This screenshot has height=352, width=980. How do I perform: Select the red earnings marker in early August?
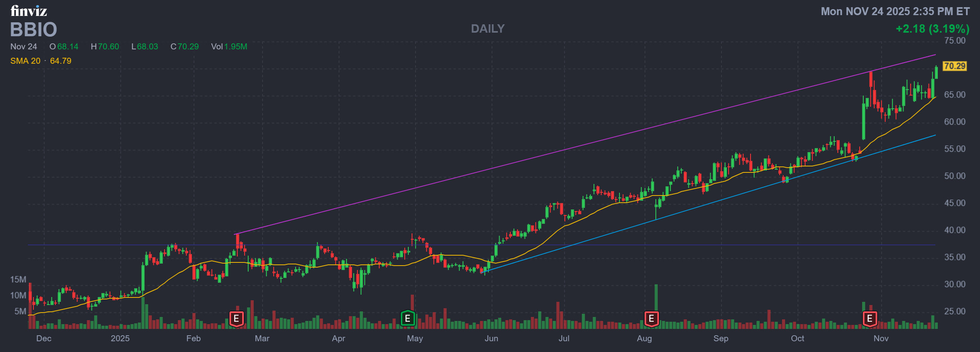651,319
